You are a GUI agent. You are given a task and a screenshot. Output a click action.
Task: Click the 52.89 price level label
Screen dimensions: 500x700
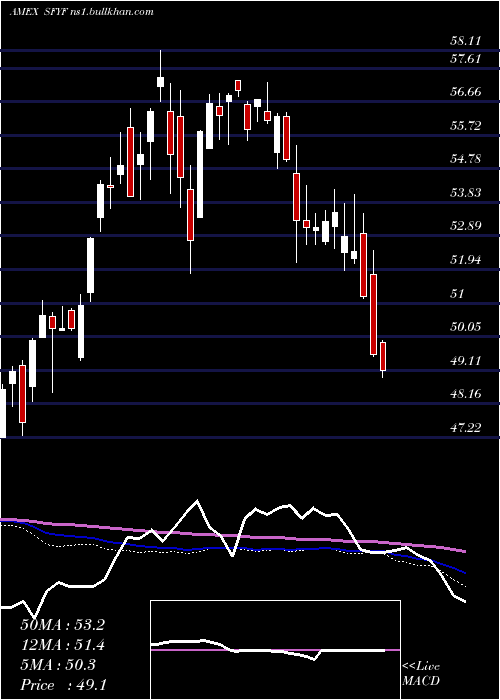465,226
